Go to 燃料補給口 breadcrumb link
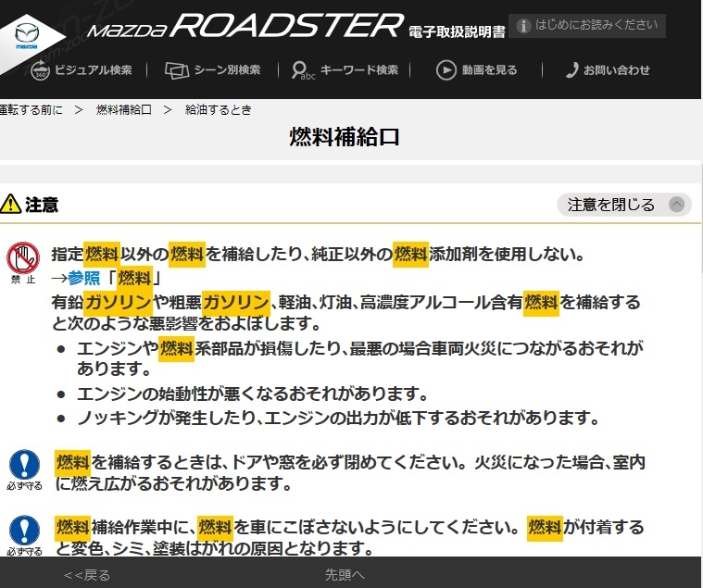 point(124,110)
